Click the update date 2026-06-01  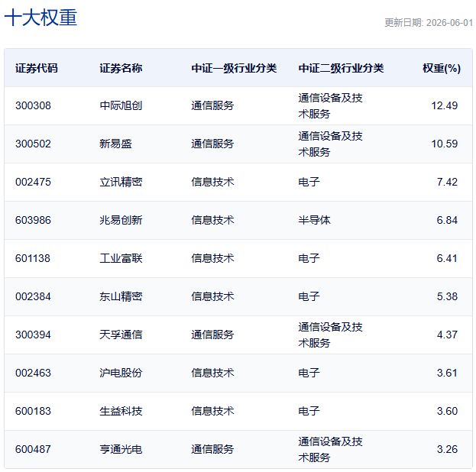pyautogui.click(x=449, y=23)
